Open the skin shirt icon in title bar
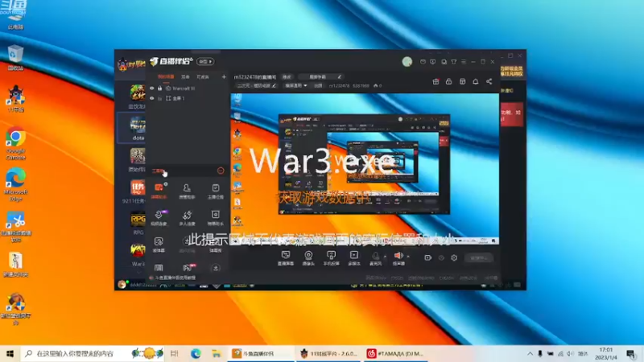Screen dimensions: 644x362 point(454,62)
